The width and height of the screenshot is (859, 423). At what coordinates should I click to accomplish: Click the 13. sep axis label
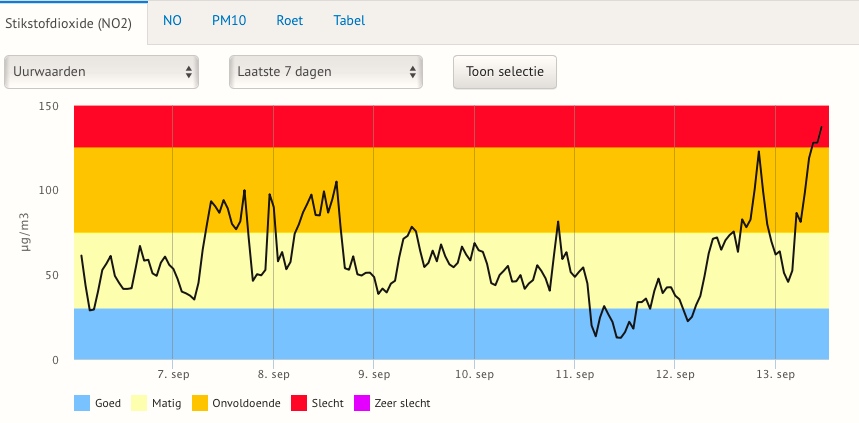coord(775,375)
